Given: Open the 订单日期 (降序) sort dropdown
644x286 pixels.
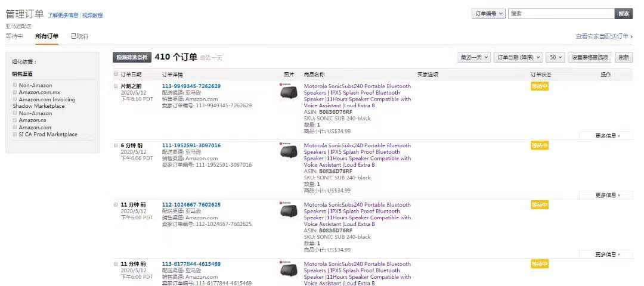Looking at the screenshot, I should (518, 57).
